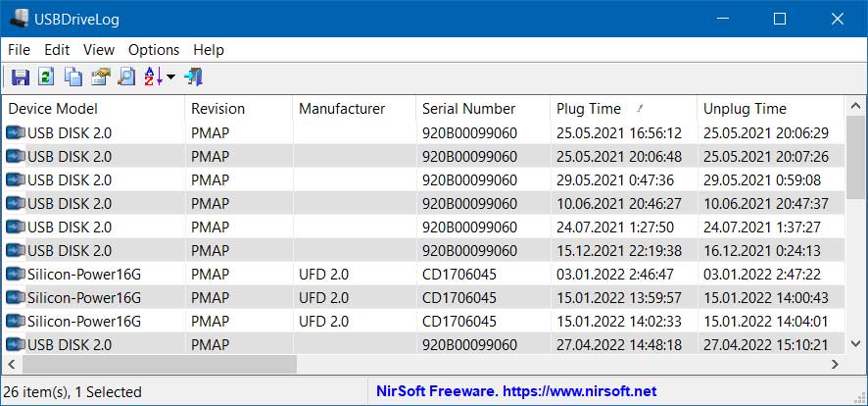
Task: Sort by the Manufacturer column header
Action: [x=355, y=109]
